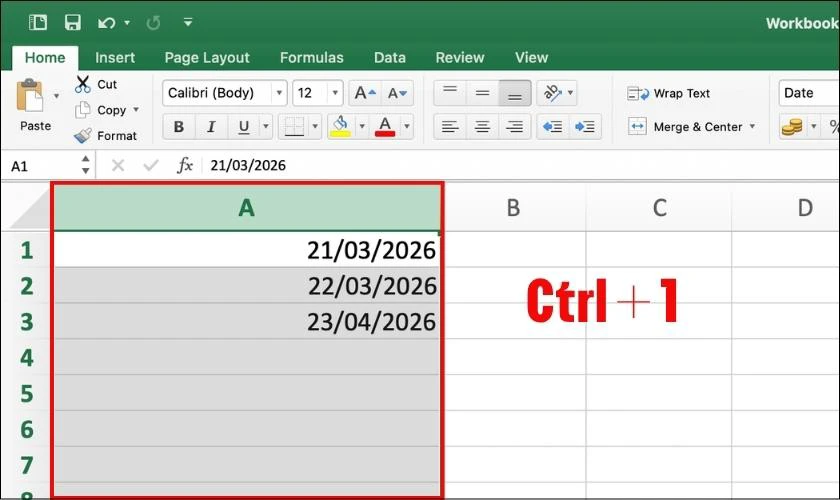This screenshot has width=840, height=500.
Task: Click the Font Color A icon
Action: tap(385, 126)
